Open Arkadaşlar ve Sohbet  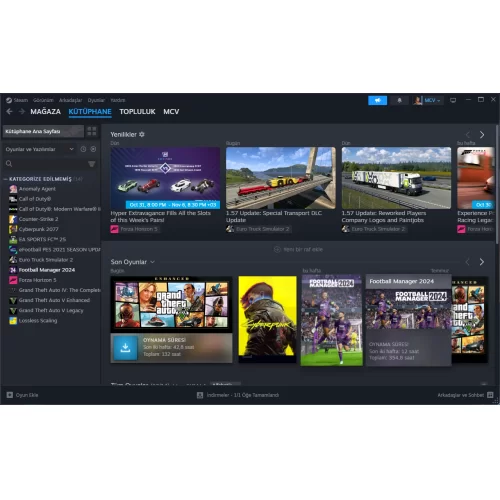click(x=460, y=395)
